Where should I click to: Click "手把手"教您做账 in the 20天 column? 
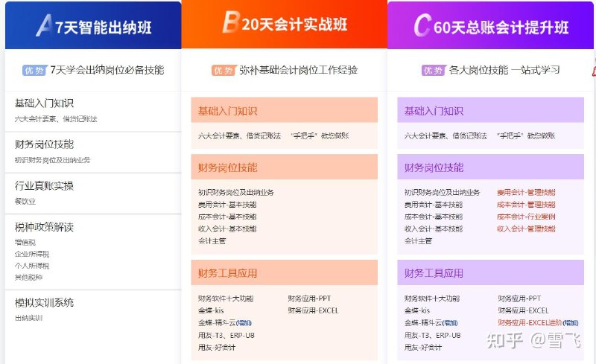point(320,135)
